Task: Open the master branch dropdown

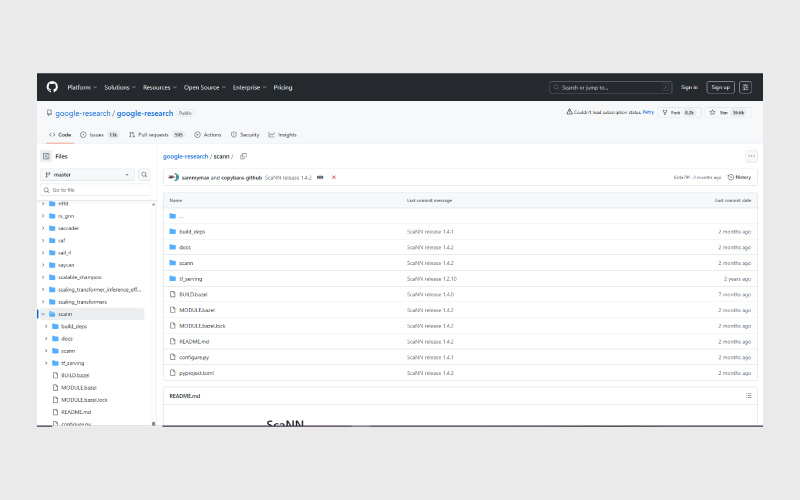Action: click(87, 174)
